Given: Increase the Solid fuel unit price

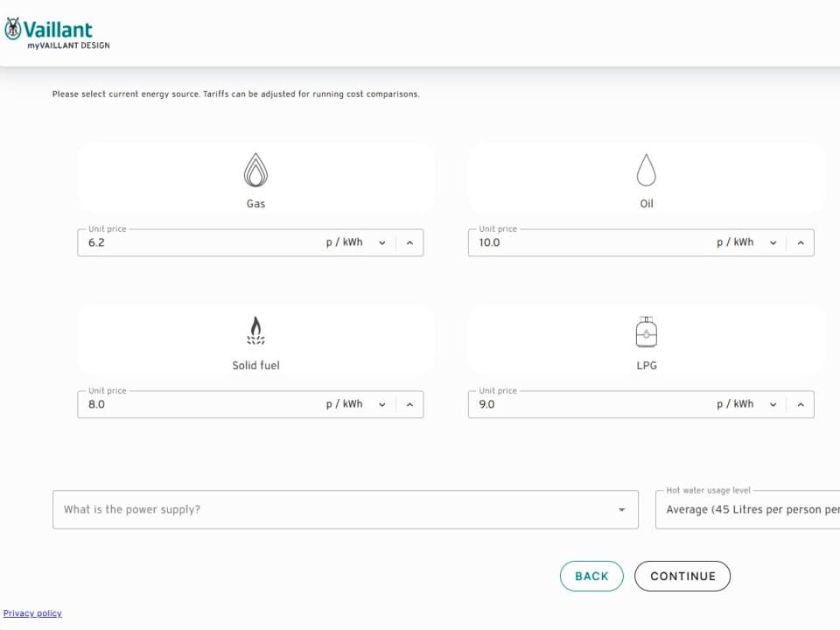Looking at the screenshot, I should [x=409, y=404].
